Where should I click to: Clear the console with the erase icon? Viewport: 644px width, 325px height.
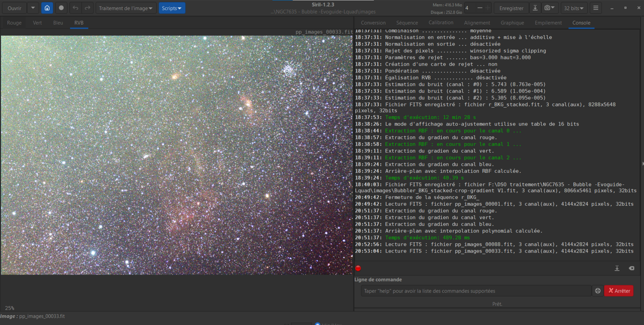click(x=631, y=268)
